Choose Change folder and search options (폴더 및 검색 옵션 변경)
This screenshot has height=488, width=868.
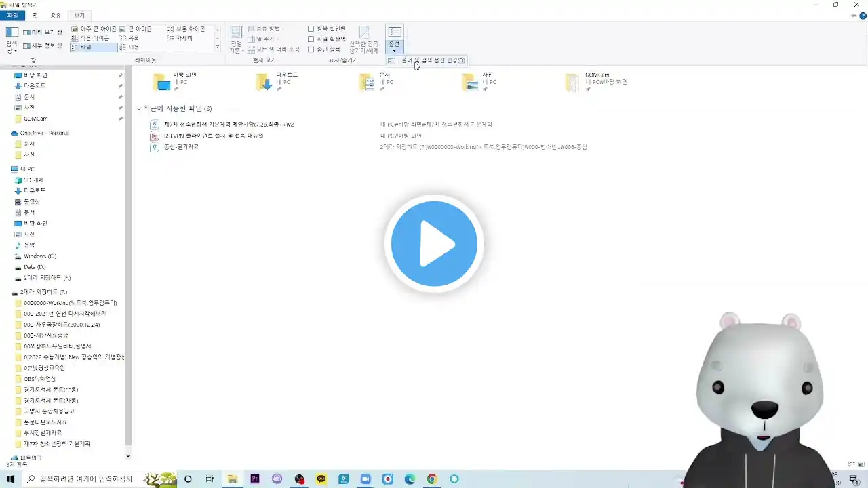[427, 60]
